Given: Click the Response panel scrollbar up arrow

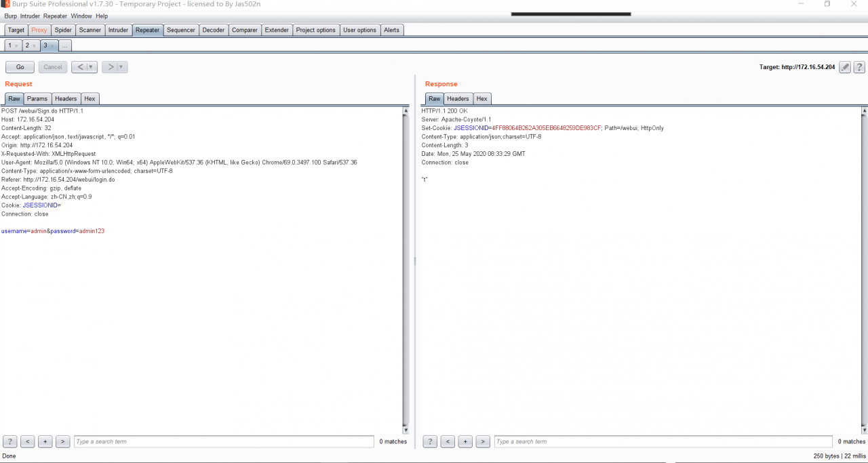Looking at the screenshot, I should [864, 110].
